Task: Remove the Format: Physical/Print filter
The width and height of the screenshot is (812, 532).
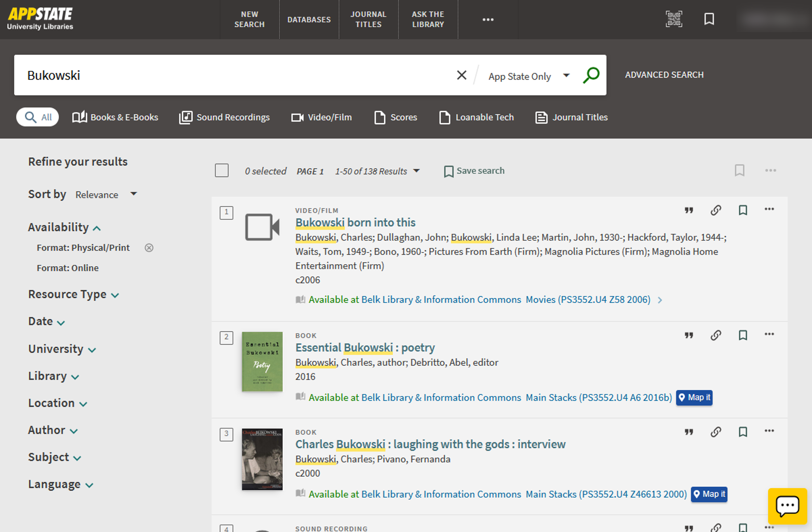Action: 149,248
